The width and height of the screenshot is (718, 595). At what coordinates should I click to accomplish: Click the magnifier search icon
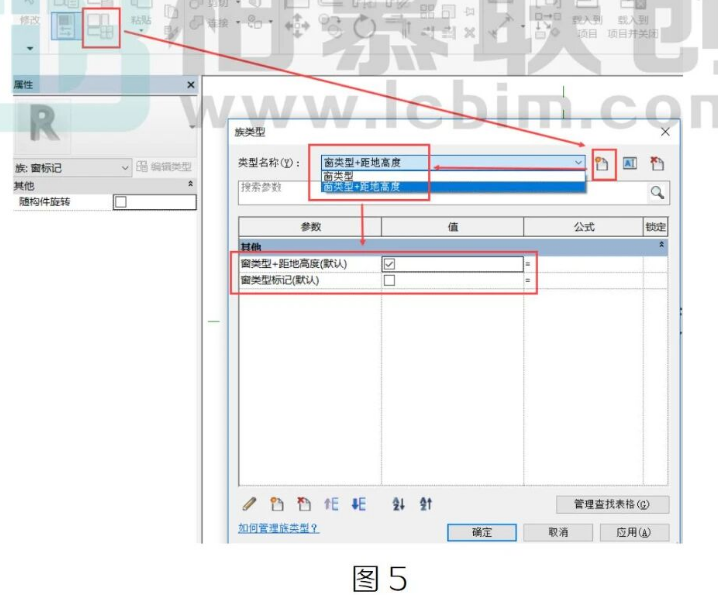[x=657, y=192]
